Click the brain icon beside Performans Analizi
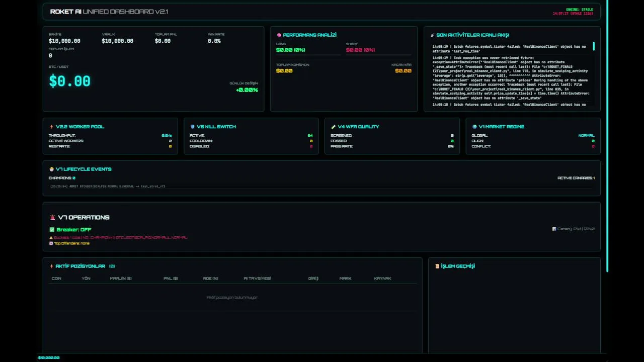 (279, 35)
